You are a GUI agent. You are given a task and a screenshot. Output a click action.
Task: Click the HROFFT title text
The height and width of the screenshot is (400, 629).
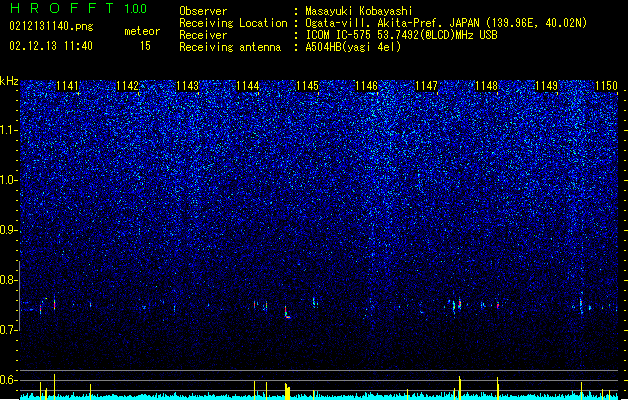62,8
